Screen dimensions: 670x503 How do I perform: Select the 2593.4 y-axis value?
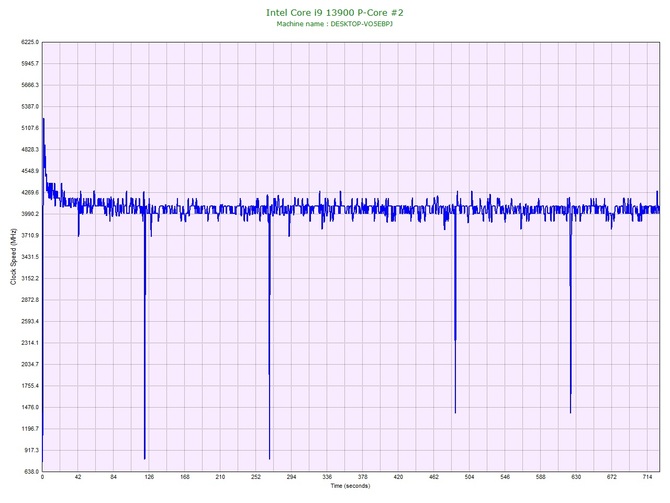click(30, 321)
